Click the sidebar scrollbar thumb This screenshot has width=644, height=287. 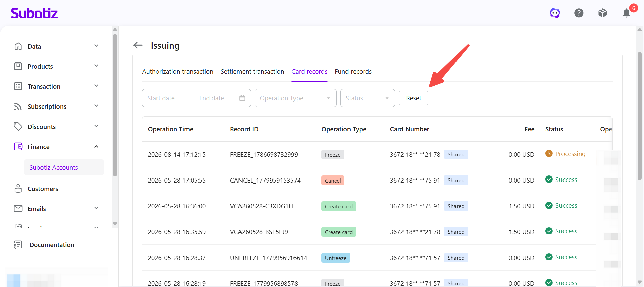pyautogui.click(x=115, y=105)
